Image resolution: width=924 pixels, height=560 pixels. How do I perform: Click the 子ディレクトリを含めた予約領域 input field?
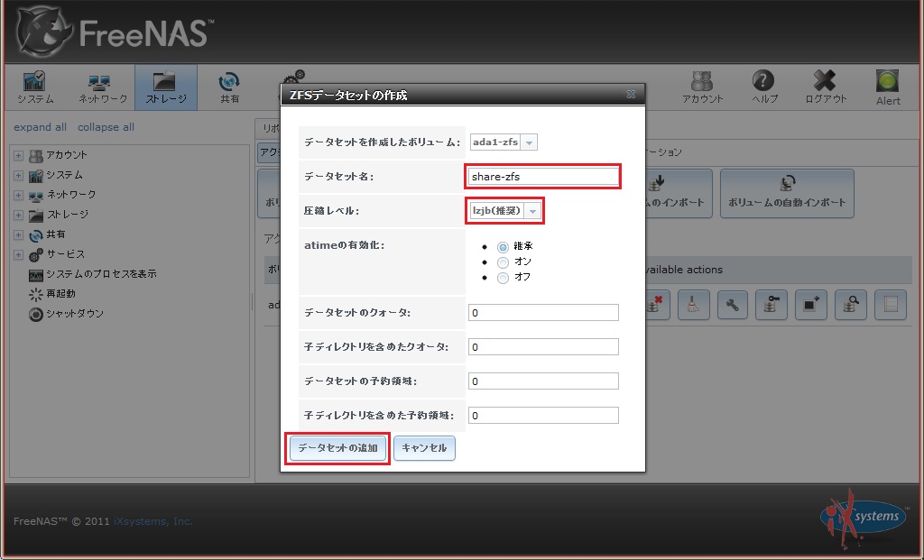pos(543,415)
